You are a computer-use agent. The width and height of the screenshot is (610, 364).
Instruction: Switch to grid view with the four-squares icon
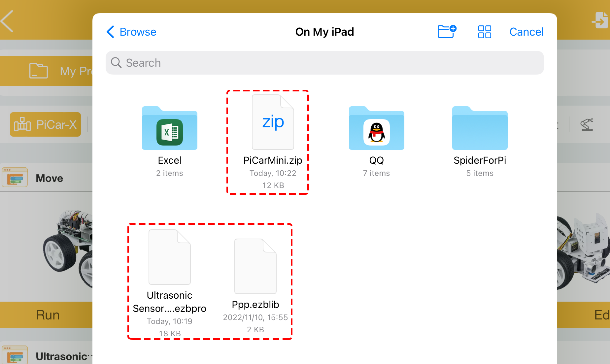(x=485, y=32)
